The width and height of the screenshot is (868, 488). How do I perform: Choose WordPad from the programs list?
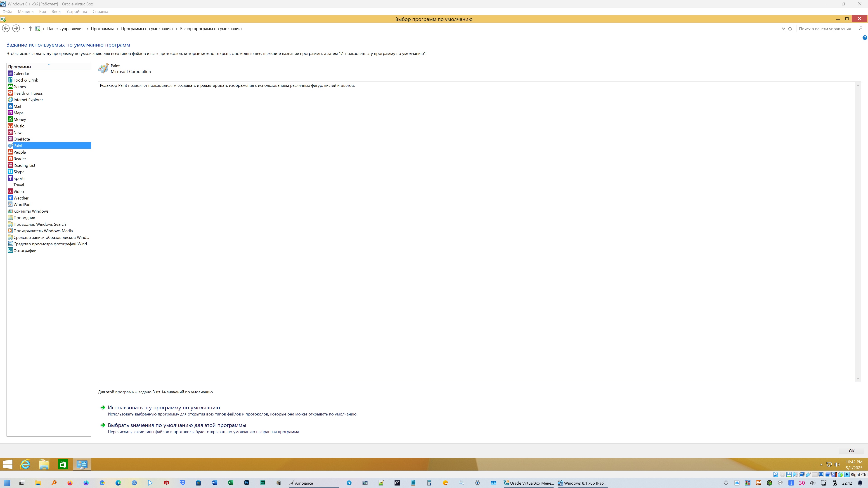coord(22,204)
